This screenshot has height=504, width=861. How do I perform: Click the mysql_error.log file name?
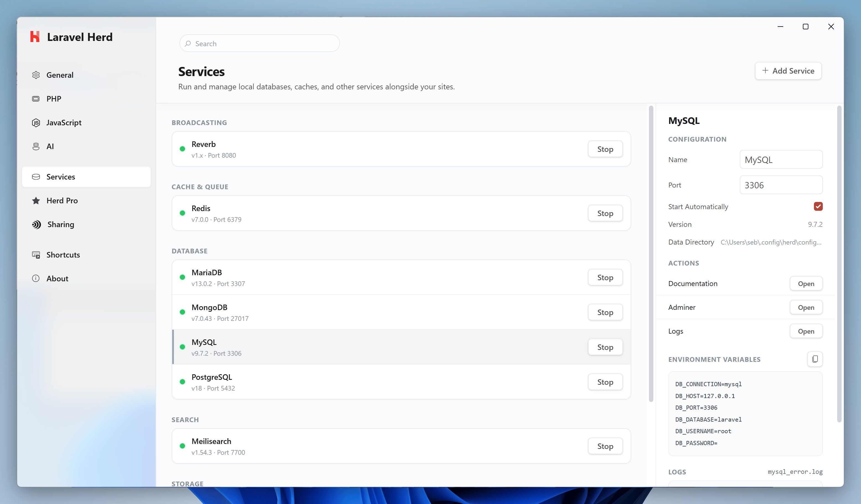coord(795,472)
